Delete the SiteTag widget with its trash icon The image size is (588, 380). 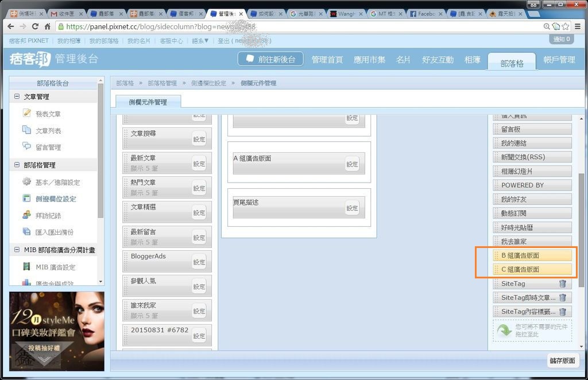pos(563,284)
